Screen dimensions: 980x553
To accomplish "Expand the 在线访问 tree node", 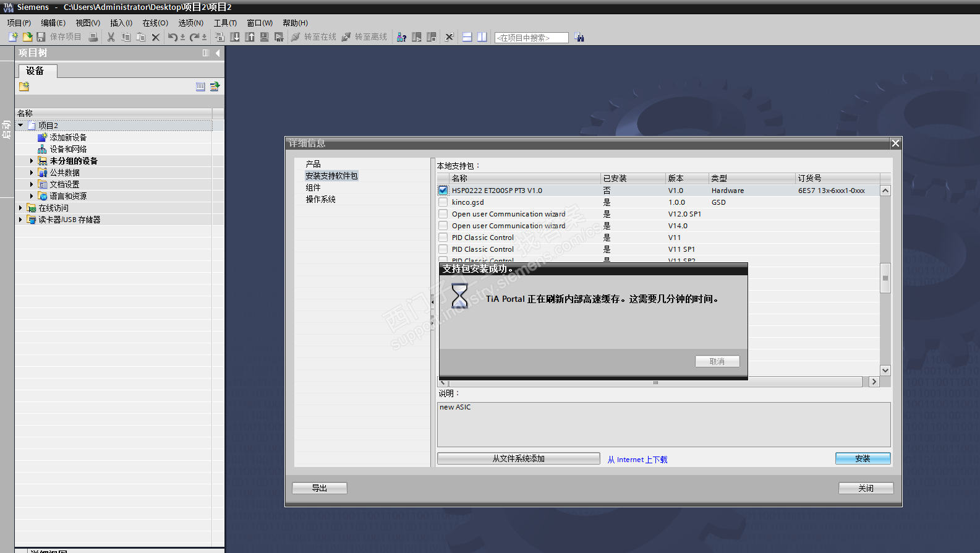I will point(20,208).
